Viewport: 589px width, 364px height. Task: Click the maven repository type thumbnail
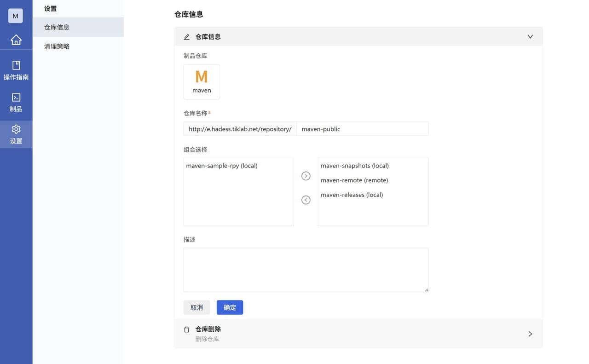click(202, 82)
